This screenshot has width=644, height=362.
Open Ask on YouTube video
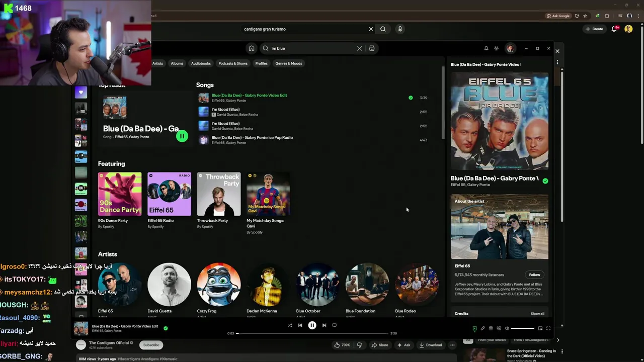coord(404,345)
